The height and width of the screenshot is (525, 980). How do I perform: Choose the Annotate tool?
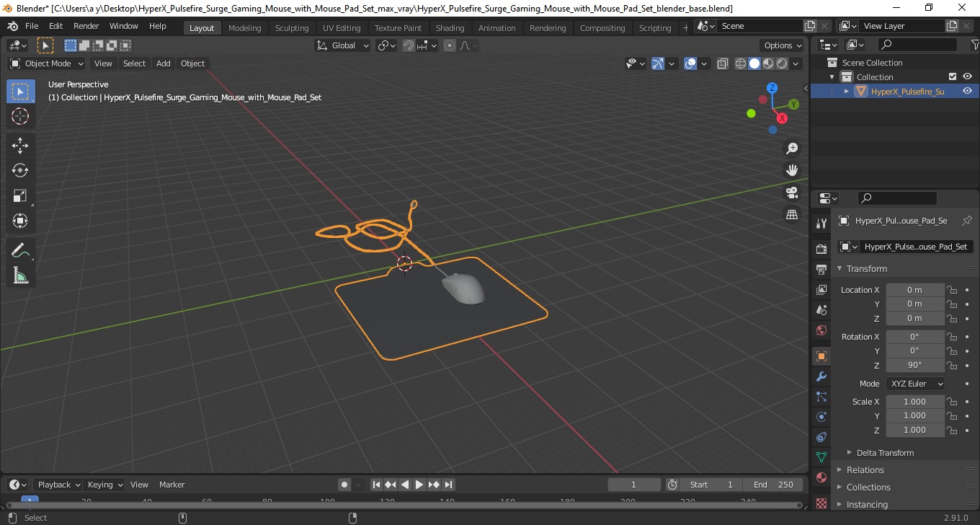20,250
